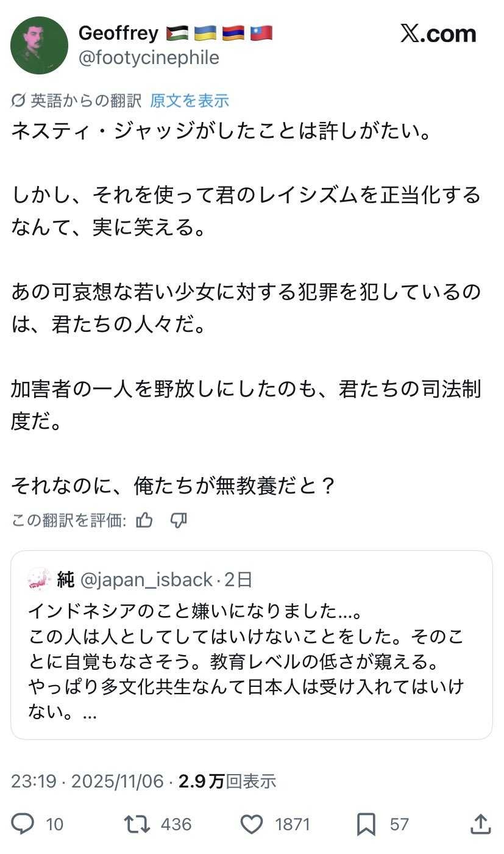Screen dimensions: 504x854
Task: Click the quoted author's avatar
Action: [x=40, y=579]
